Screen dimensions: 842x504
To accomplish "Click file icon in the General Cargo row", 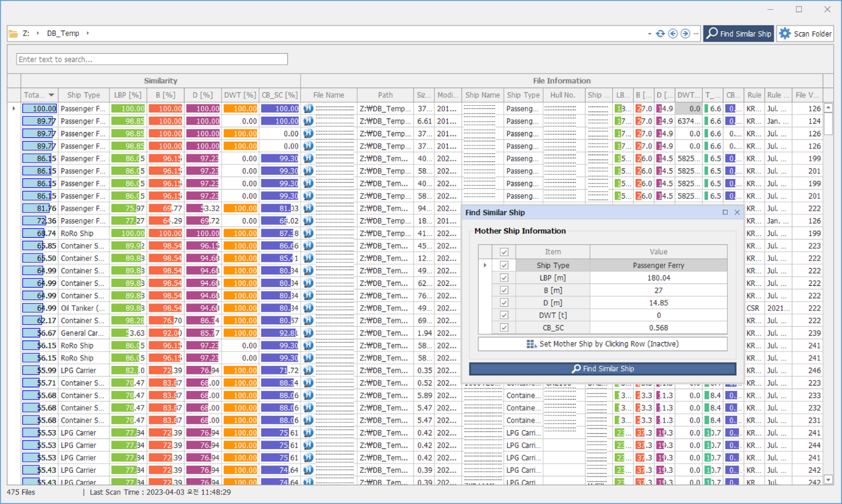I will [x=309, y=333].
